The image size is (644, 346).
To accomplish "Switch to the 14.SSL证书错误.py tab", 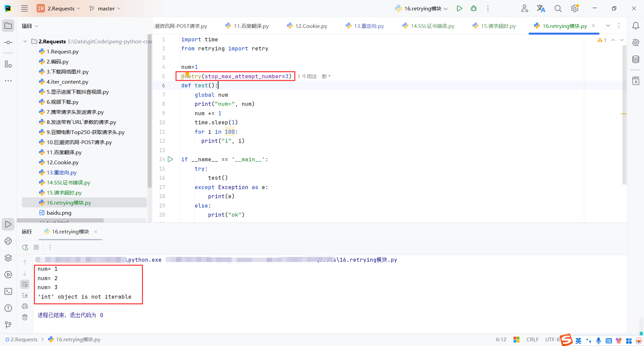I will pos(429,26).
